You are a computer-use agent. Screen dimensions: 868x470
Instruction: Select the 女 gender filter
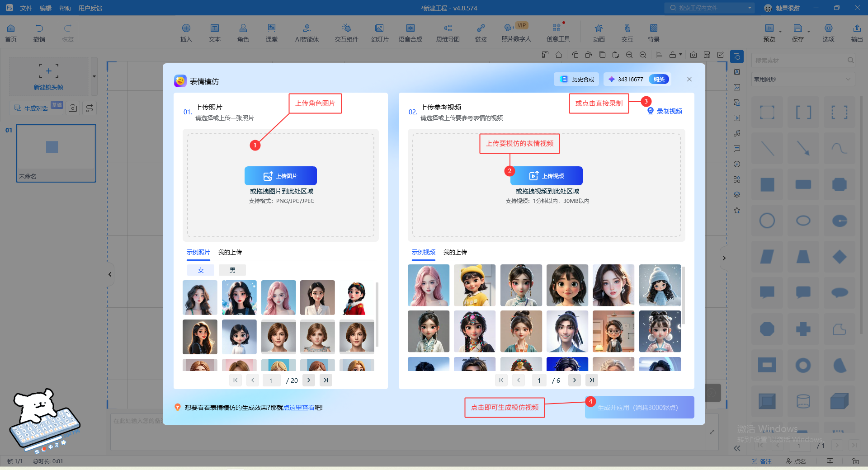coord(201,270)
